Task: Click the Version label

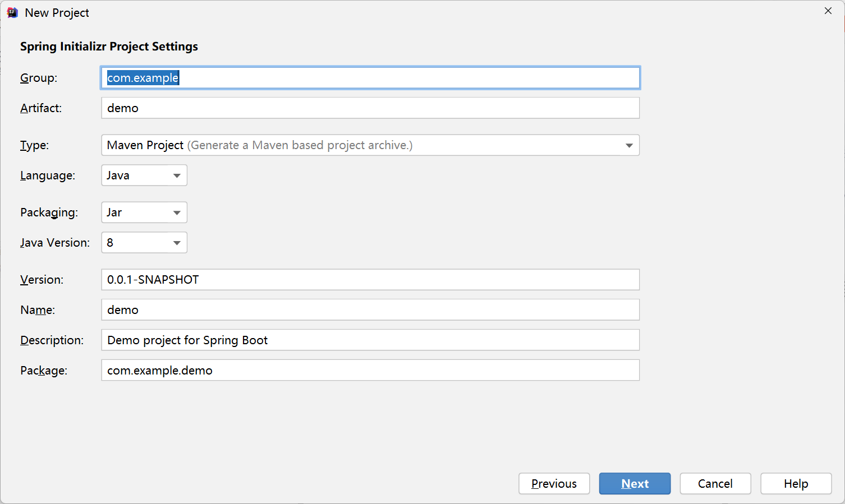Action: pos(42,280)
